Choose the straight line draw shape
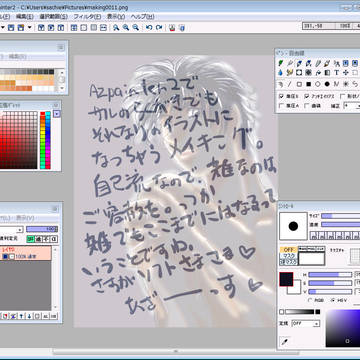This screenshot has width=360, height=360. click(290, 84)
